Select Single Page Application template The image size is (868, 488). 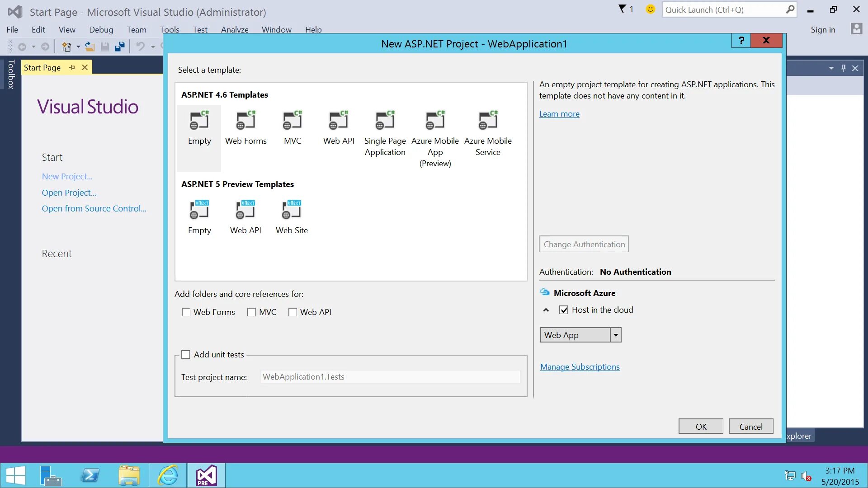[385, 121]
